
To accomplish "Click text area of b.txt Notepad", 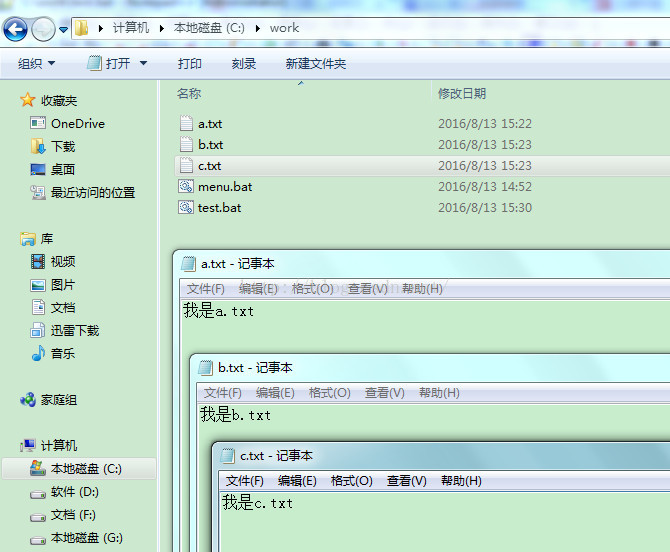I will coord(433,422).
